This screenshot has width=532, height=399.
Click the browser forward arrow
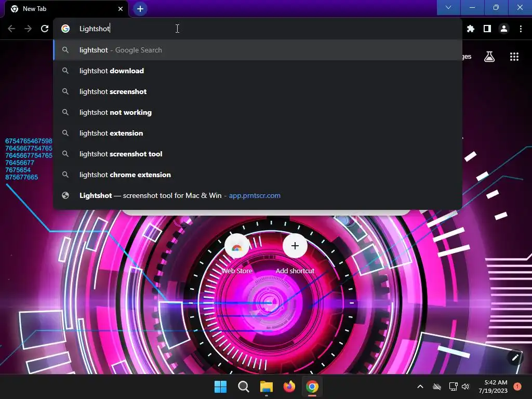click(28, 29)
